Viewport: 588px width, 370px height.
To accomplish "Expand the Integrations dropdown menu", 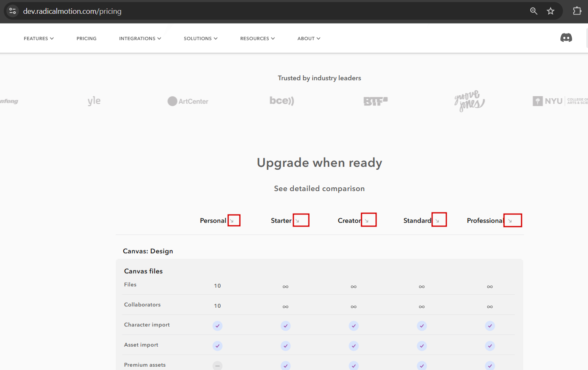I will pos(140,38).
